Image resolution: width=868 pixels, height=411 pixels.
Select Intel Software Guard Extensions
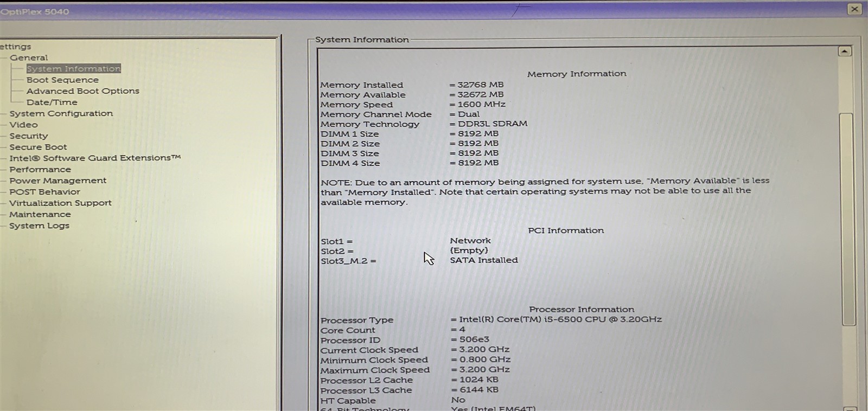coord(94,158)
